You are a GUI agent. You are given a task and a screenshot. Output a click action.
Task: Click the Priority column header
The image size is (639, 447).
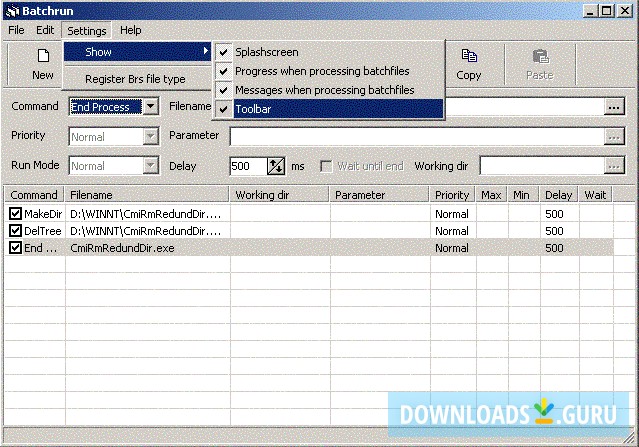(x=453, y=195)
